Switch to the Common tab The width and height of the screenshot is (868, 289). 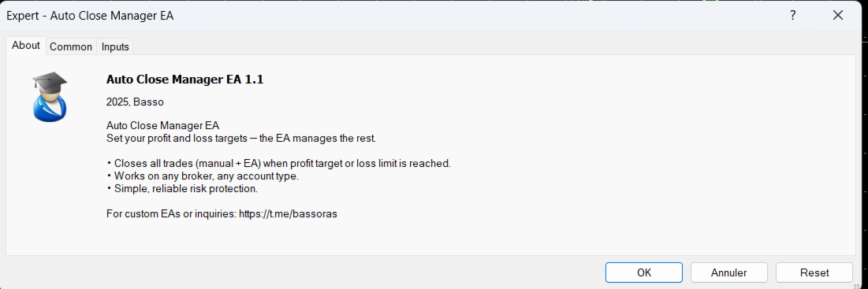click(71, 47)
